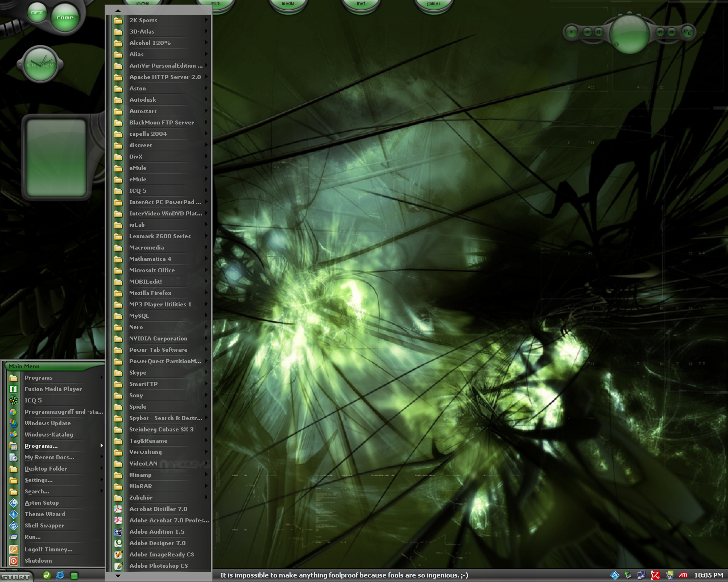
Task: Click green square quick launch icon
Action: tap(74, 576)
